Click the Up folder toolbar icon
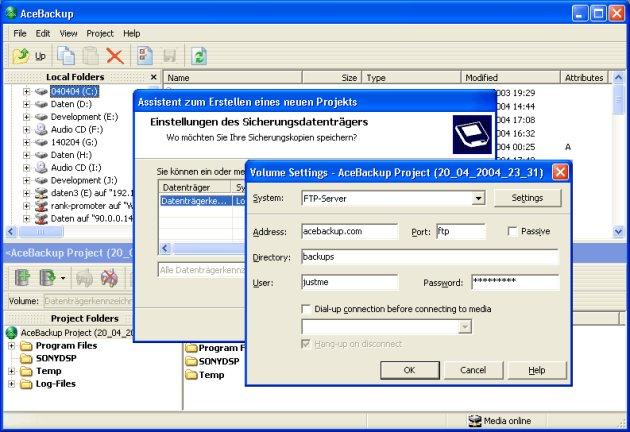The height and width of the screenshot is (432, 630). tap(21, 56)
